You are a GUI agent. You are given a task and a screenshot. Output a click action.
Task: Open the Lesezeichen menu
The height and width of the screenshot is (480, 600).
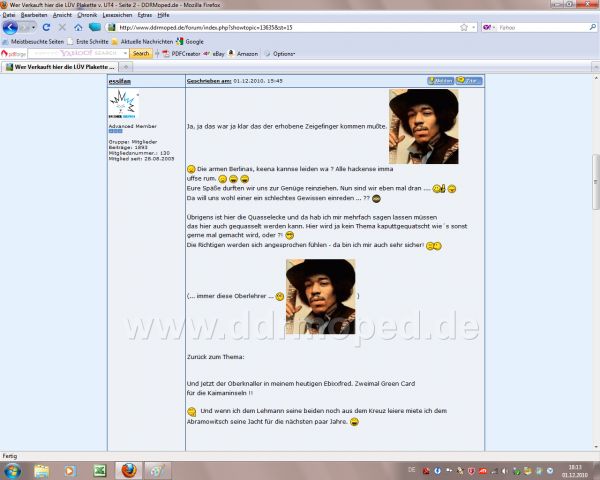116,15
